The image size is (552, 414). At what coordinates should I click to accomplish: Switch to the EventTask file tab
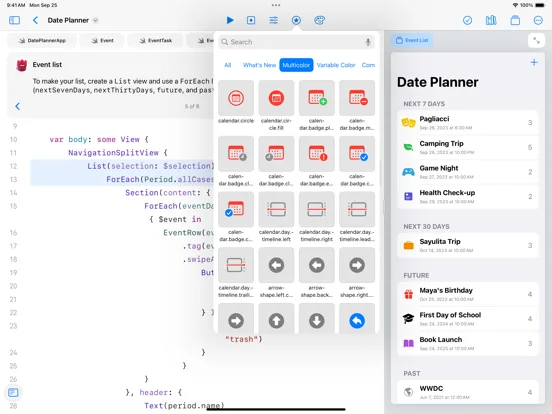point(155,40)
